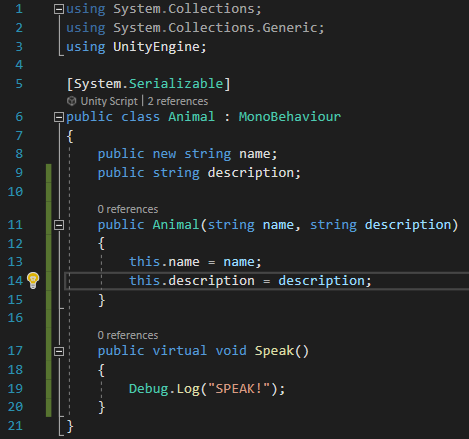Select line number 14 in margin
The height and width of the screenshot is (439, 469).
(15, 280)
